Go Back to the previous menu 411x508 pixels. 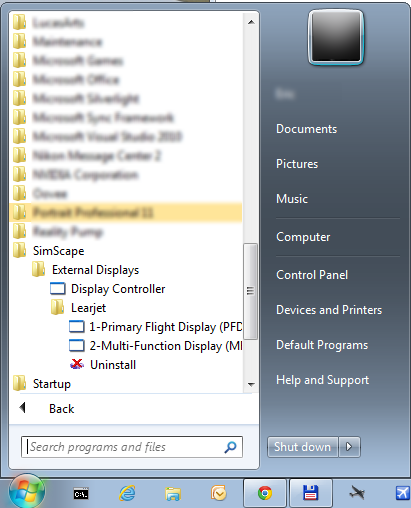[62, 409]
